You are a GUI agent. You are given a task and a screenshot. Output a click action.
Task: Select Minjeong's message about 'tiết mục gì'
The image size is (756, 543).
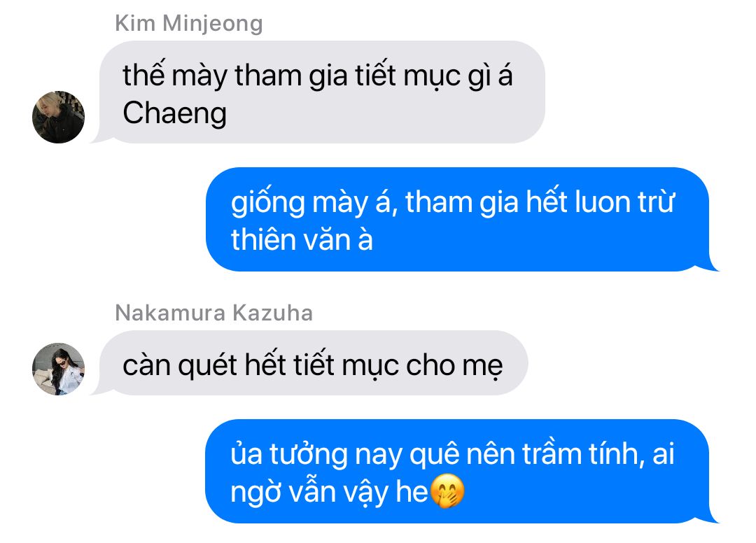pyautogui.click(x=322, y=92)
